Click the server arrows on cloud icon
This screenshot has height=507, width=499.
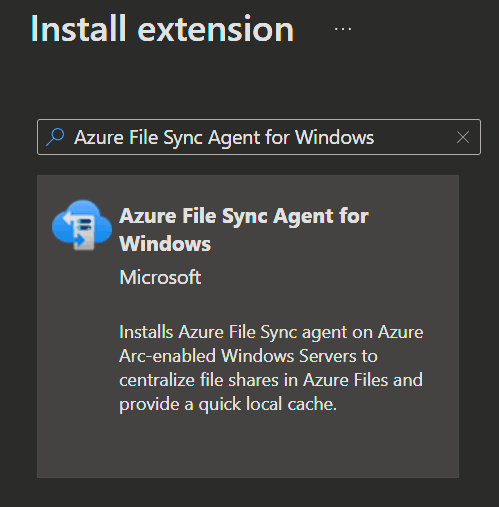tap(80, 231)
